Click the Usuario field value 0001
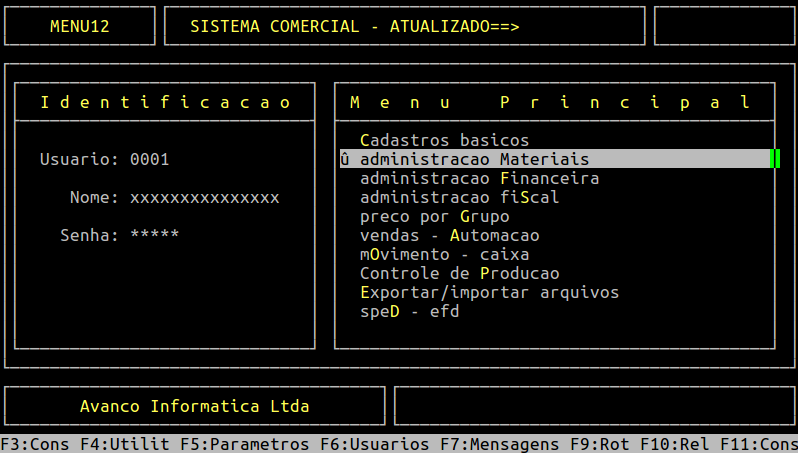Image resolution: width=798 pixels, height=453 pixels. coord(150,159)
